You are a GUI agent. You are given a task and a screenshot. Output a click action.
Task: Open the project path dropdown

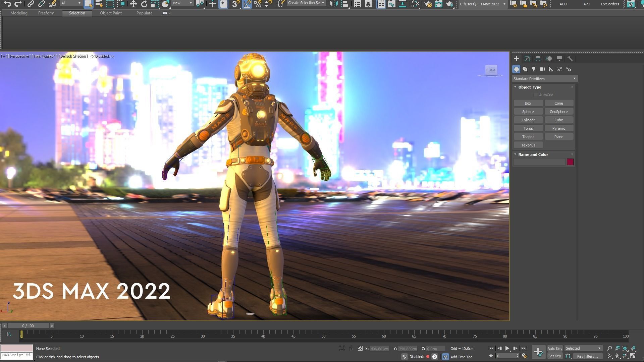482,4
